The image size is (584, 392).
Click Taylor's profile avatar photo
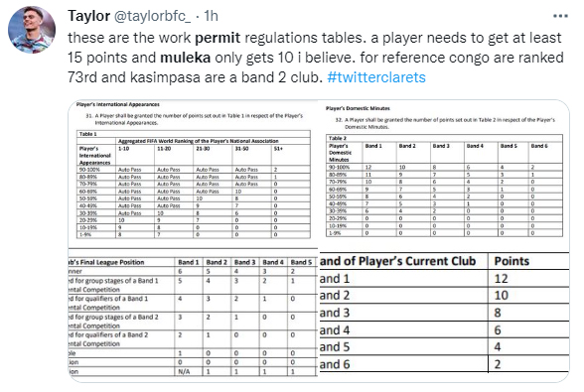32,30
